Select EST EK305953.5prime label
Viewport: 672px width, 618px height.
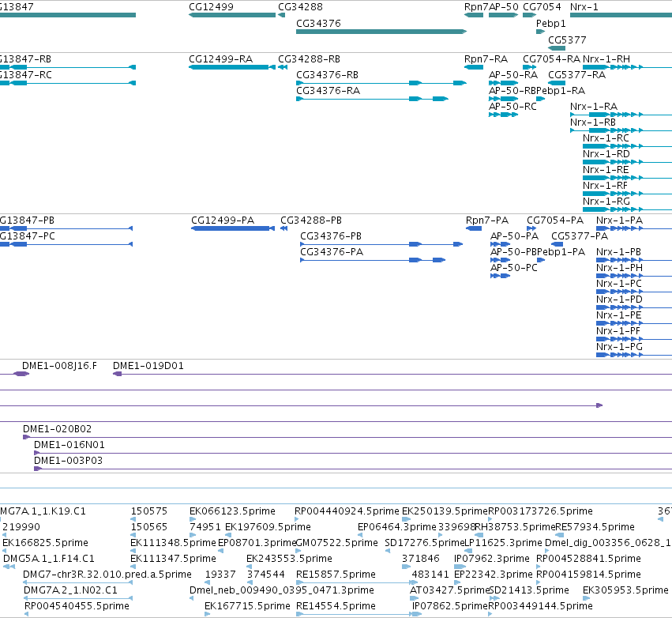point(625,590)
